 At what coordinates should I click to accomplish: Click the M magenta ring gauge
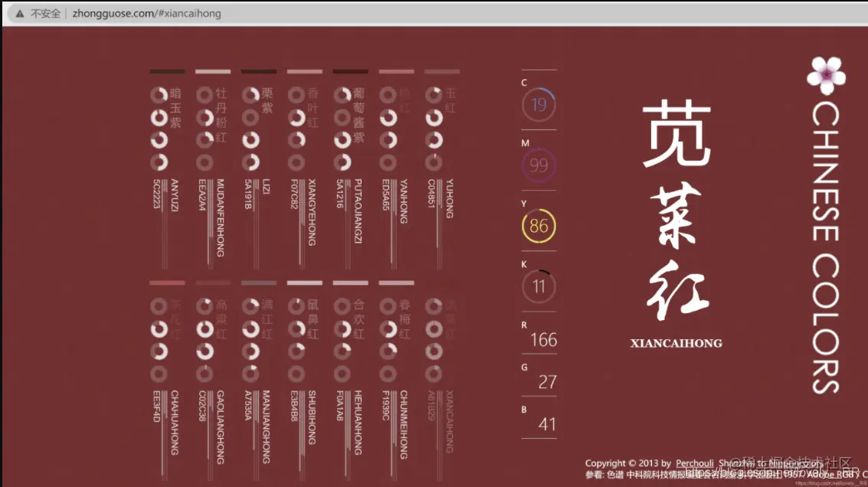coord(538,165)
